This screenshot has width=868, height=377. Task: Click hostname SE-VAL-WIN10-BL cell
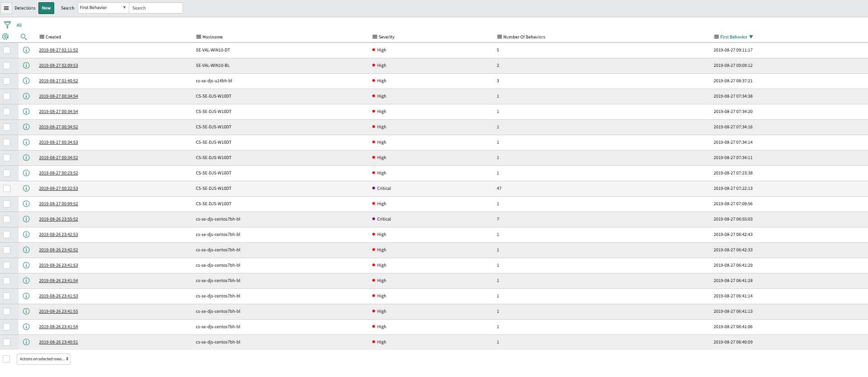(213, 66)
